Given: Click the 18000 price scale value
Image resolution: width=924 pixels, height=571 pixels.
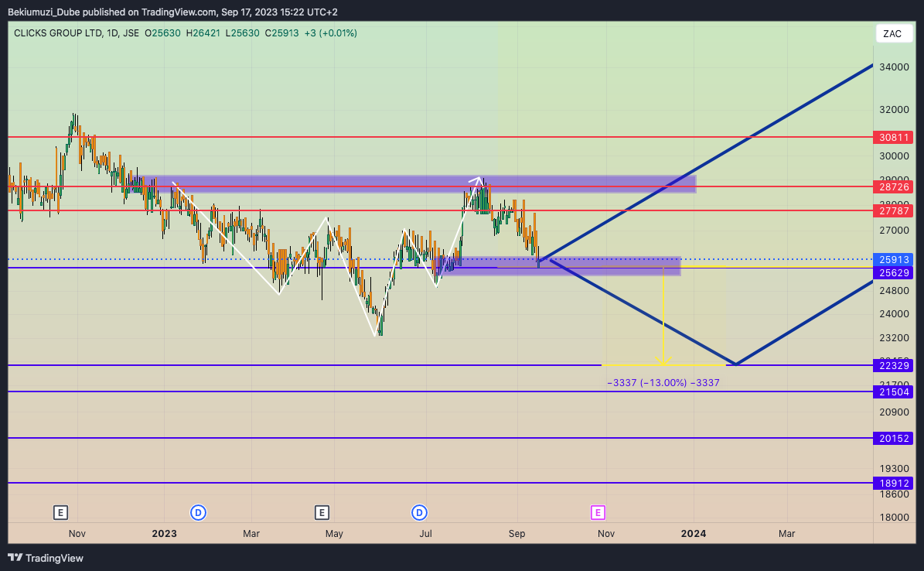Looking at the screenshot, I should point(894,518).
